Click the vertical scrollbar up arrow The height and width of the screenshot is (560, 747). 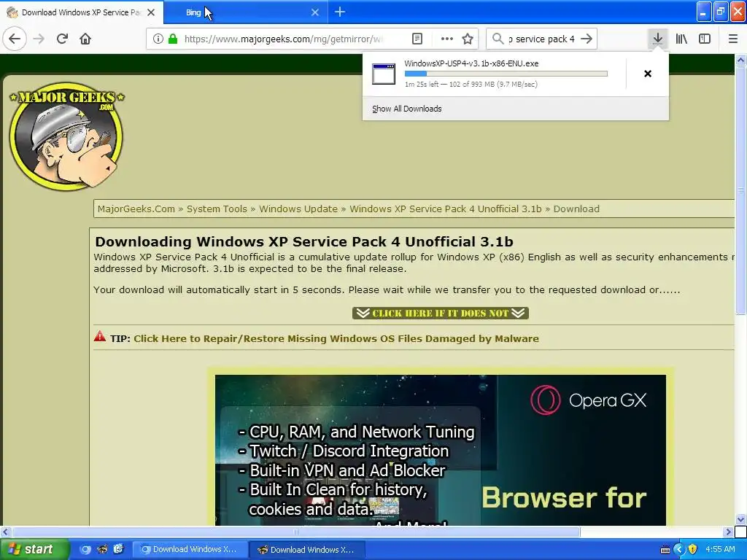click(740, 60)
